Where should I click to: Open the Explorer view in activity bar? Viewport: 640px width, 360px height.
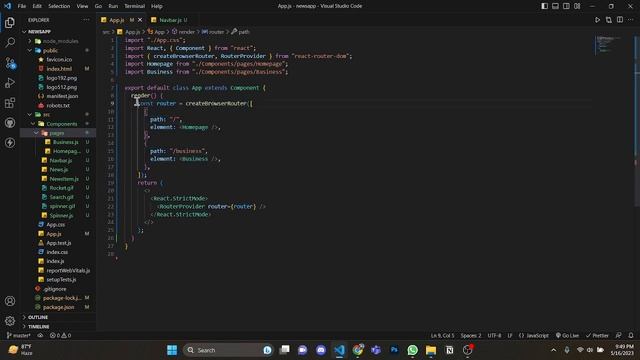pos(10,22)
